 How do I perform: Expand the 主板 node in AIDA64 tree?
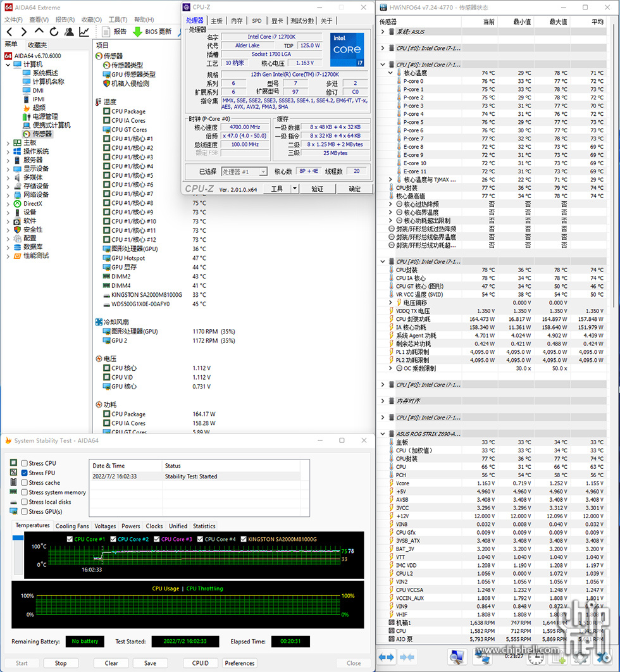tap(8, 143)
